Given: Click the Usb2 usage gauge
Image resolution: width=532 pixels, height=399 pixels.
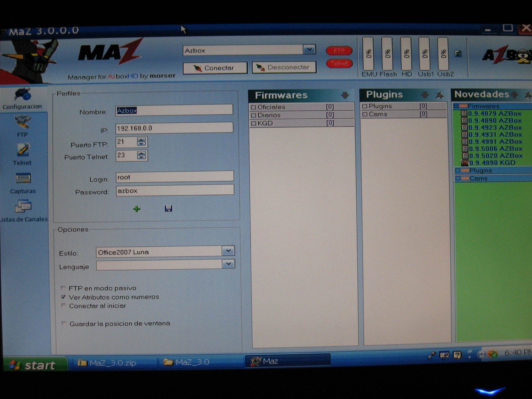Looking at the screenshot, I should click(x=443, y=54).
